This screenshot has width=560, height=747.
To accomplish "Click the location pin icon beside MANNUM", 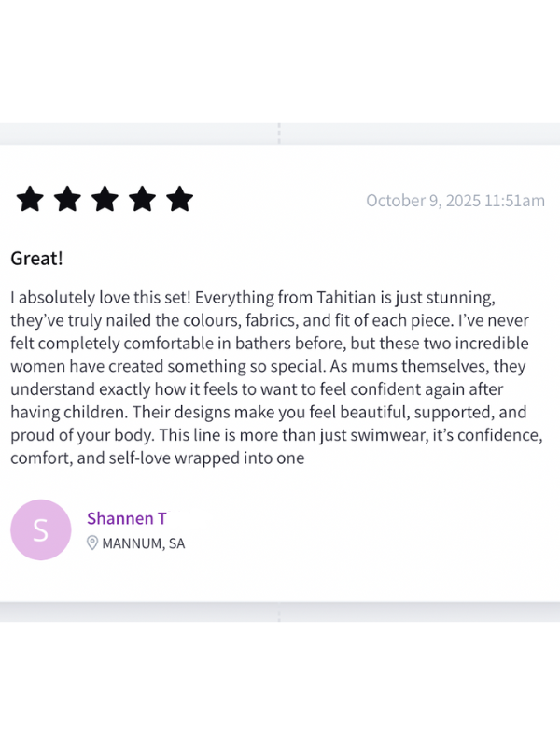I will [92, 543].
